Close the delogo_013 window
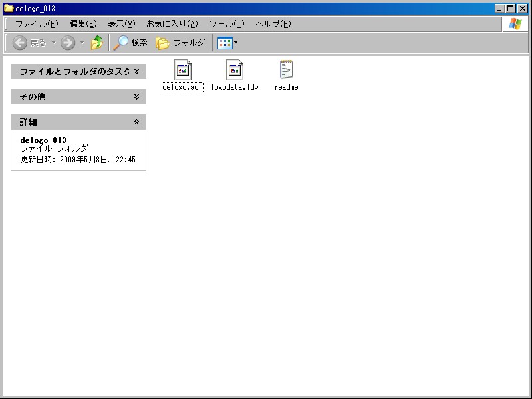The height and width of the screenshot is (399, 532). click(523, 9)
